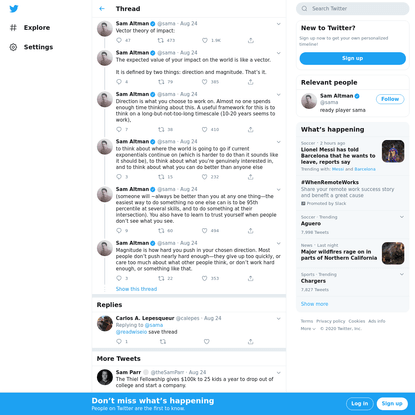Image resolution: width=415 pixels, height=415 pixels.
Task: Reply to the "Magnitude is how hard" tweet
Action: pyautogui.click(x=119, y=278)
